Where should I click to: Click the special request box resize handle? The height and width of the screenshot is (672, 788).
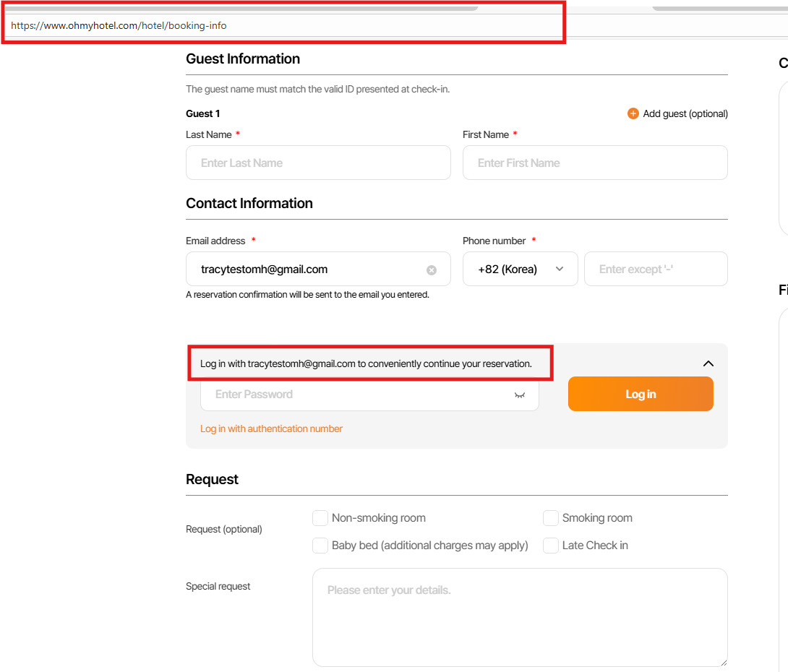point(722,661)
